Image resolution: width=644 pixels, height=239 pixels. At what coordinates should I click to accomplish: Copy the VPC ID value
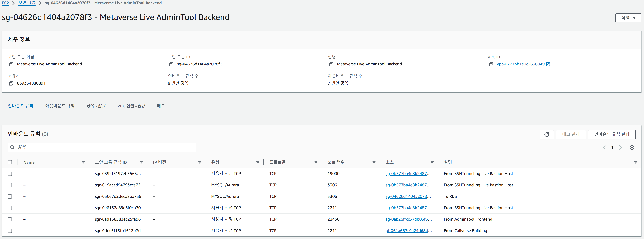coord(491,64)
